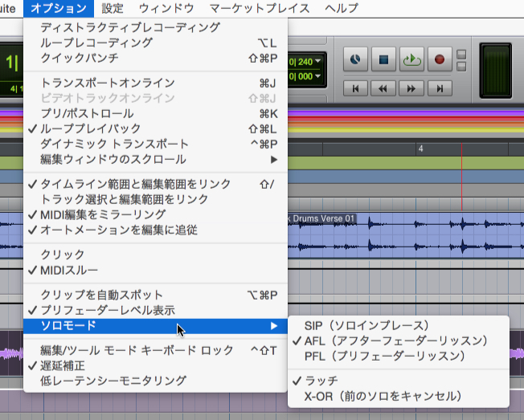Arm the Record transport button

click(x=440, y=59)
